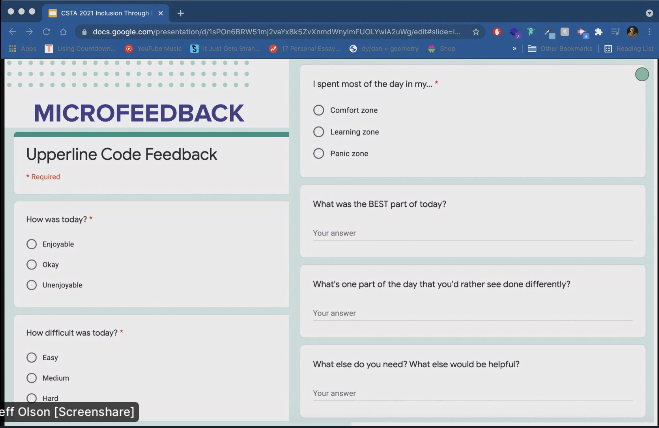Viewport: 659px width, 428px height.
Task: Open the media control playlist icon
Action: pyautogui.click(x=615, y=32)
